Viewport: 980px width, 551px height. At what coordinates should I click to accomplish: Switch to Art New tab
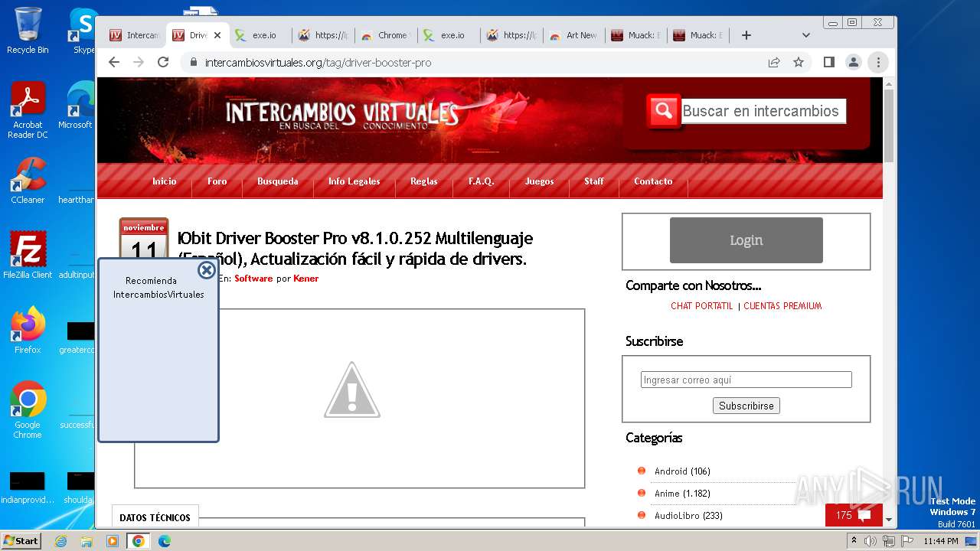pos(574,35)
